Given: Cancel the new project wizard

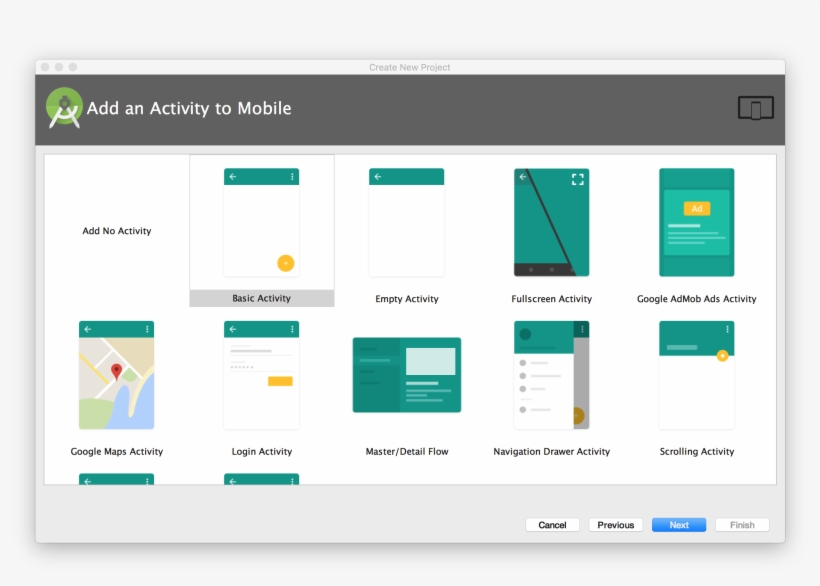Looking at the screenshot, I should pyautogui.click(x=552, y=524).
